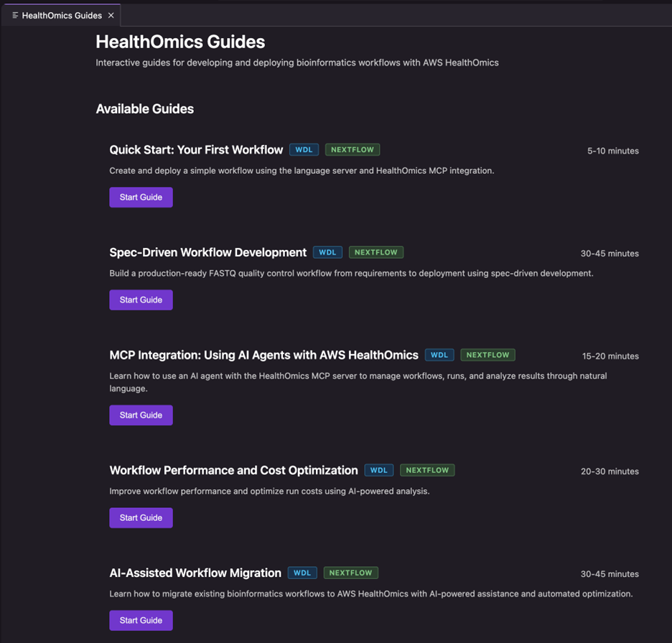Click WDL badge on Spec-Driven Workflow Development
672x643 pixels.
coord(328,252)
